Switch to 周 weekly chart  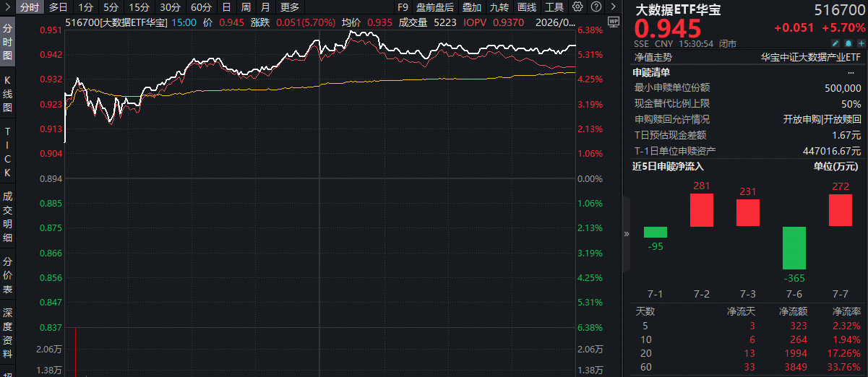(x=246, y=7)
